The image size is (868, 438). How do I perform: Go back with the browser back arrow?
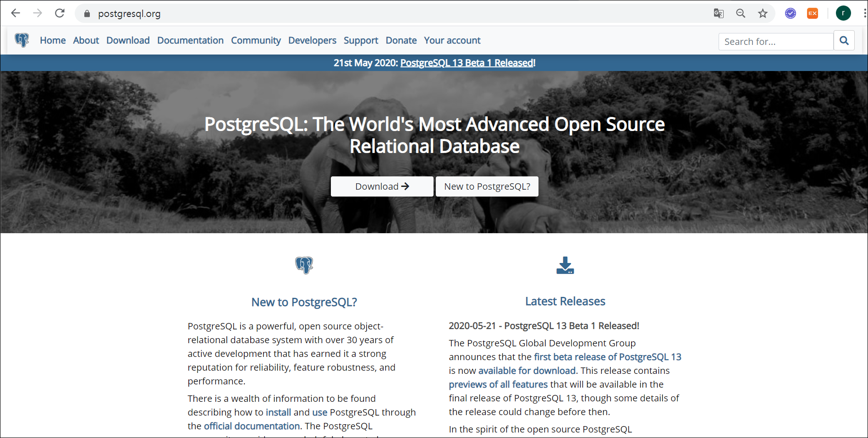coord(16,13)
